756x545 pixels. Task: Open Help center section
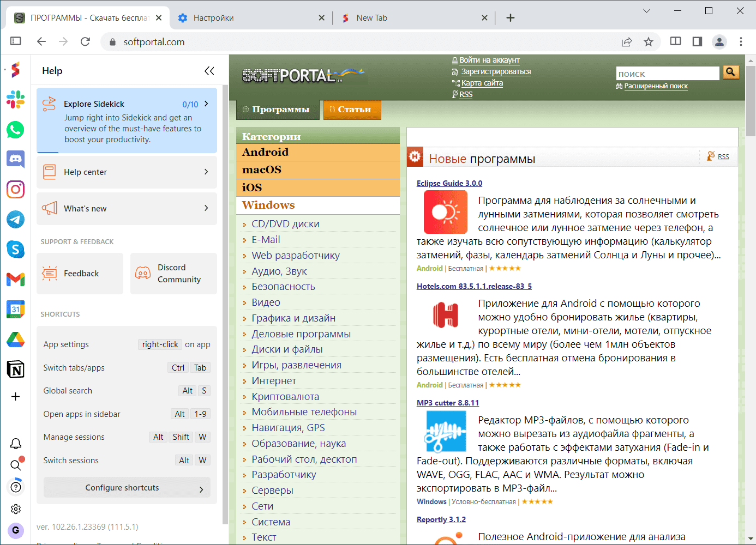point(127,172)
